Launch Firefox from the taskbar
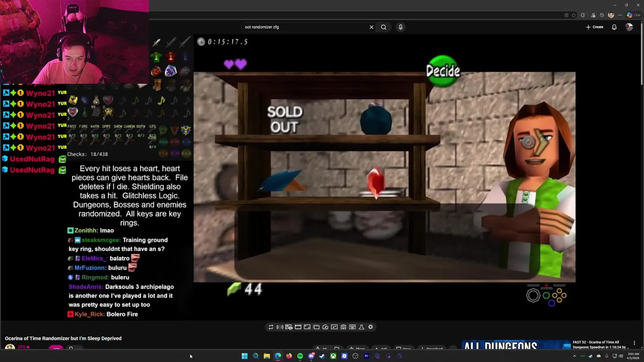 (x=289, y=356)
